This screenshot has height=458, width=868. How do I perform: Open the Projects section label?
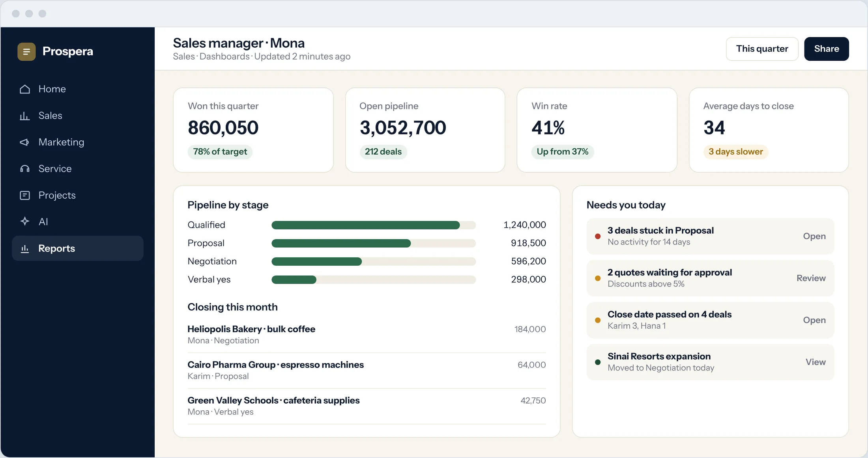click(57, 195)
